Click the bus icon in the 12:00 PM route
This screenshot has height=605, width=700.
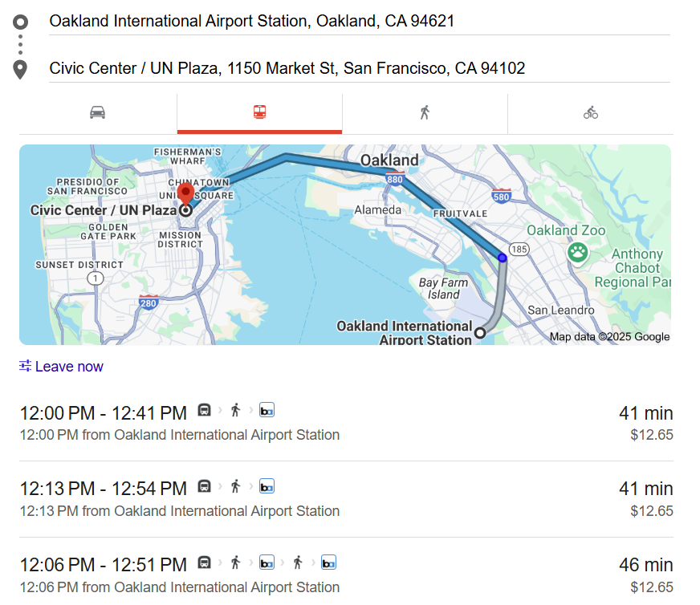pyautogui.click(x=205, y=410)
